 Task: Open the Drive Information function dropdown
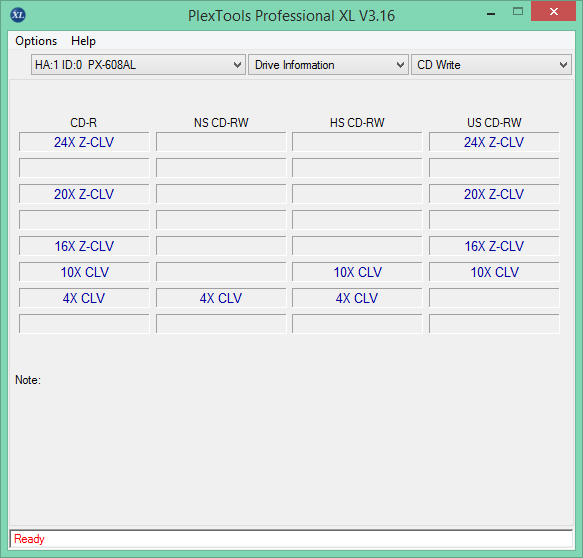[328, 65]
